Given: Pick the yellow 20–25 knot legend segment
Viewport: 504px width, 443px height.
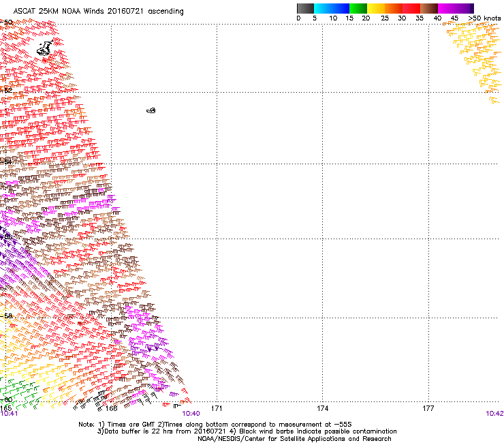Looking at the screenshot, I should tap(376, 8).
